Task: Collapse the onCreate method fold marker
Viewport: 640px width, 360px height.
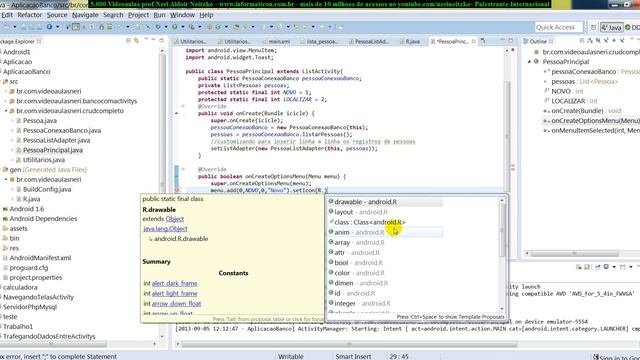Action: pyautogui.click(x=183, y=106)
